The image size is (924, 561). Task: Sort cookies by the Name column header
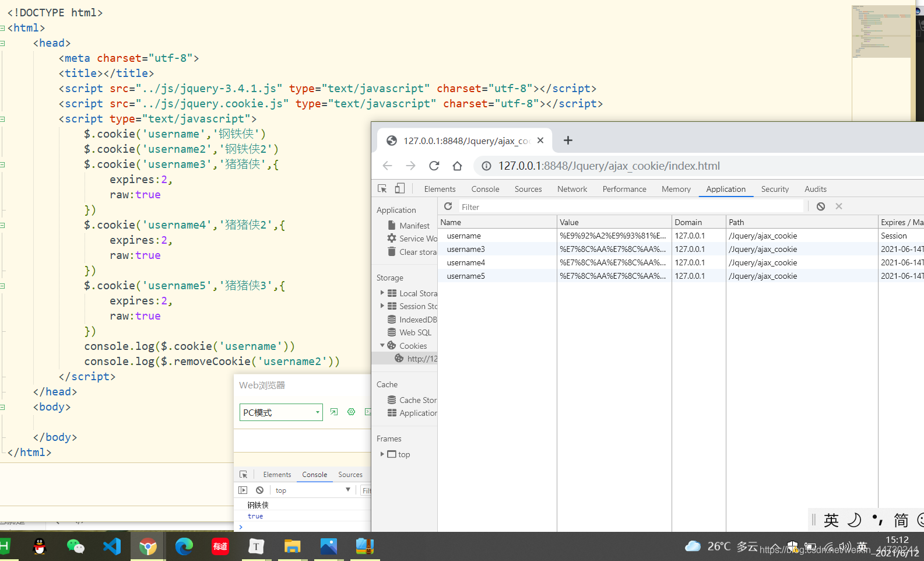point(497,222)
